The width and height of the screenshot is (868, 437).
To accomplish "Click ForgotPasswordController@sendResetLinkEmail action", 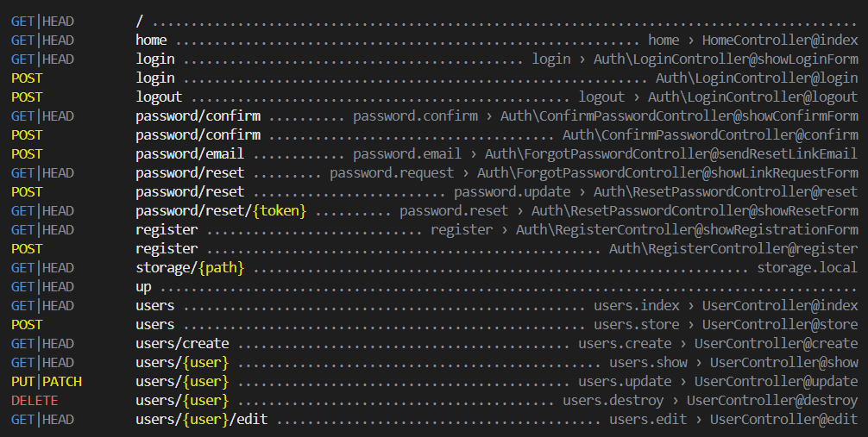I will coord(671,154).
